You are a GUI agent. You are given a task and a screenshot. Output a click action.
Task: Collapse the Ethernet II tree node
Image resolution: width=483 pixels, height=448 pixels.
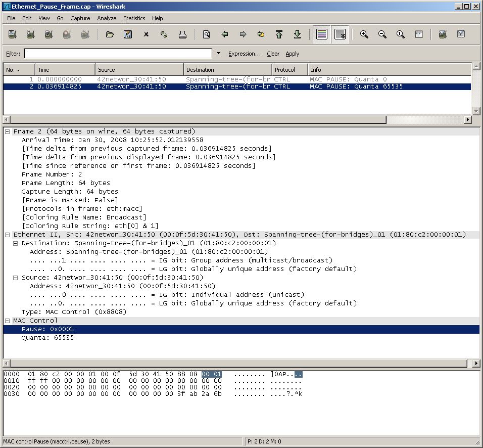(x=7, y=235)
